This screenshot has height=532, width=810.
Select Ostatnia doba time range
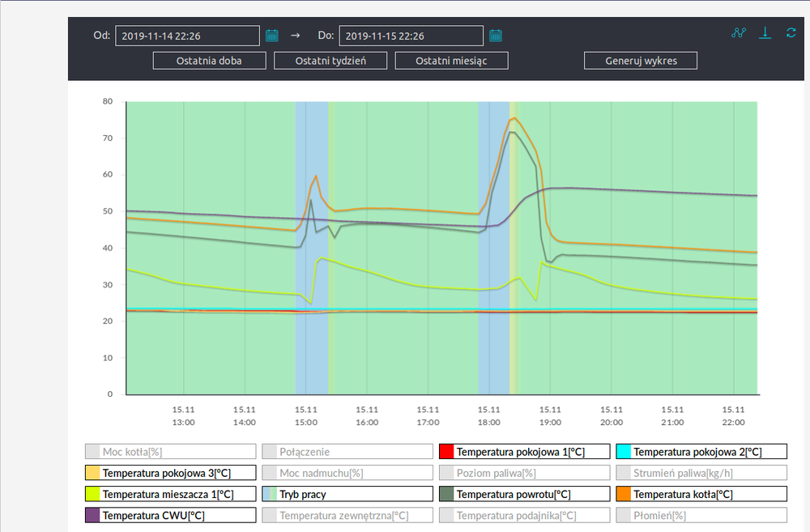pos(210,61)
